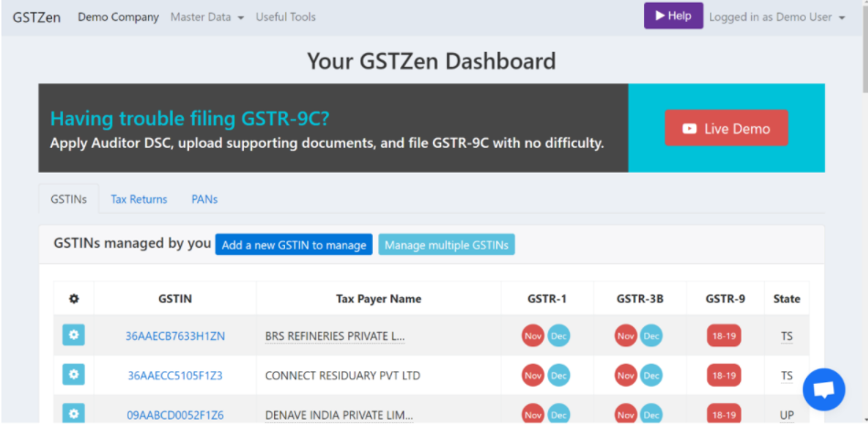
Task: Click the State column header
Action: click(787, 299)
